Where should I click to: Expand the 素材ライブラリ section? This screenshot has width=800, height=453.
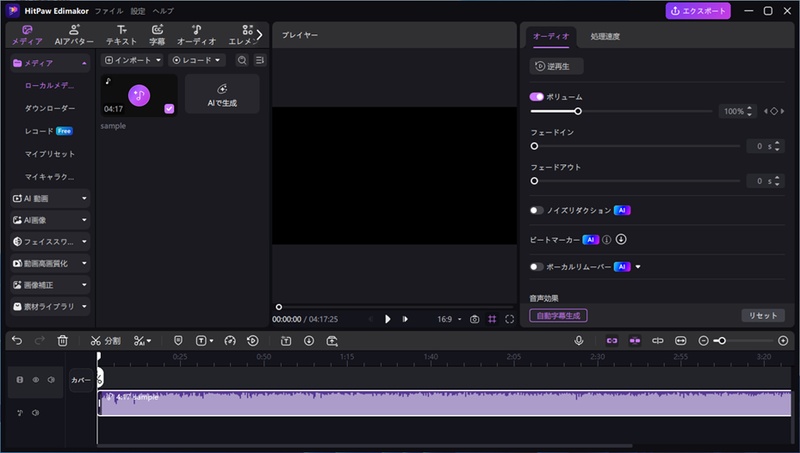point(50,307)
